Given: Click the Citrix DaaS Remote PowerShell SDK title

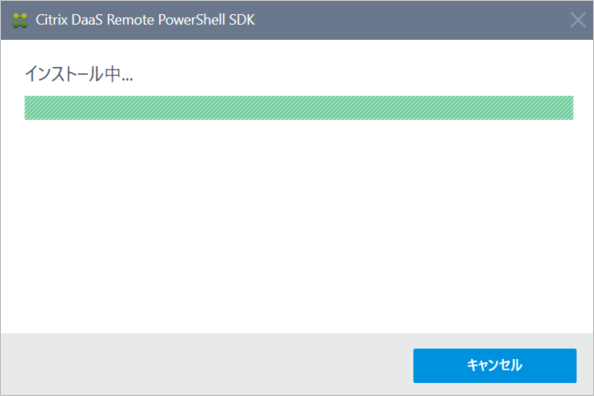Looking at the screenshot, I should point(145,20).
